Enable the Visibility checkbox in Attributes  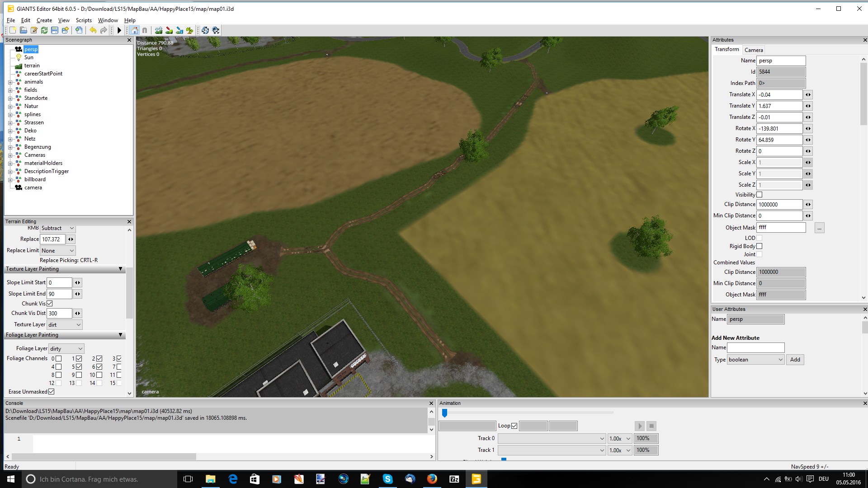(x=759, y=195)
